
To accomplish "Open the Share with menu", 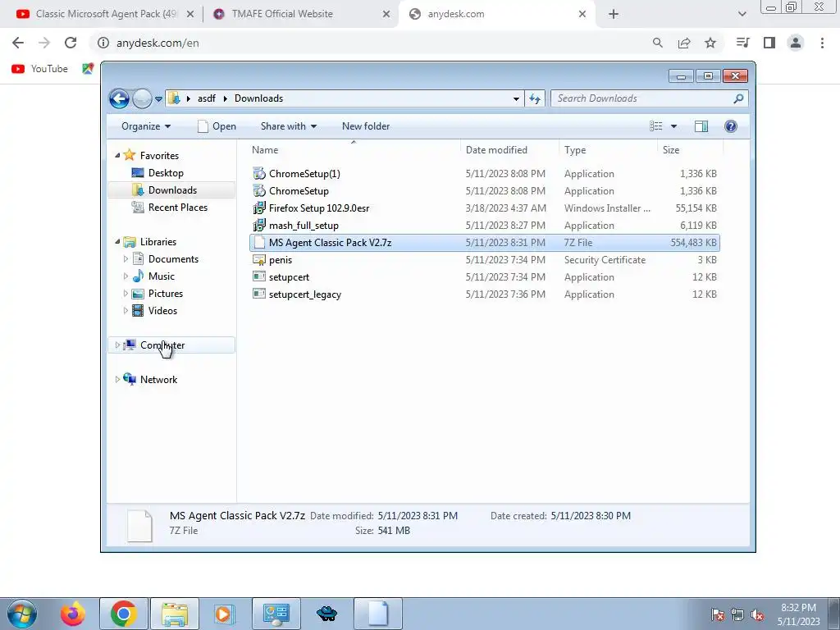I will [x=288, y=126].
